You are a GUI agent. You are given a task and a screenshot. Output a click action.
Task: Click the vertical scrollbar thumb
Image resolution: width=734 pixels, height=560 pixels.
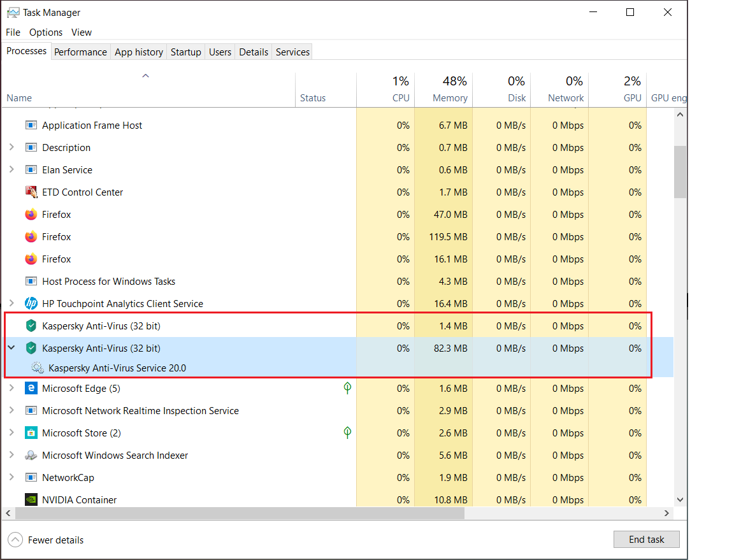tap(680, 171)
